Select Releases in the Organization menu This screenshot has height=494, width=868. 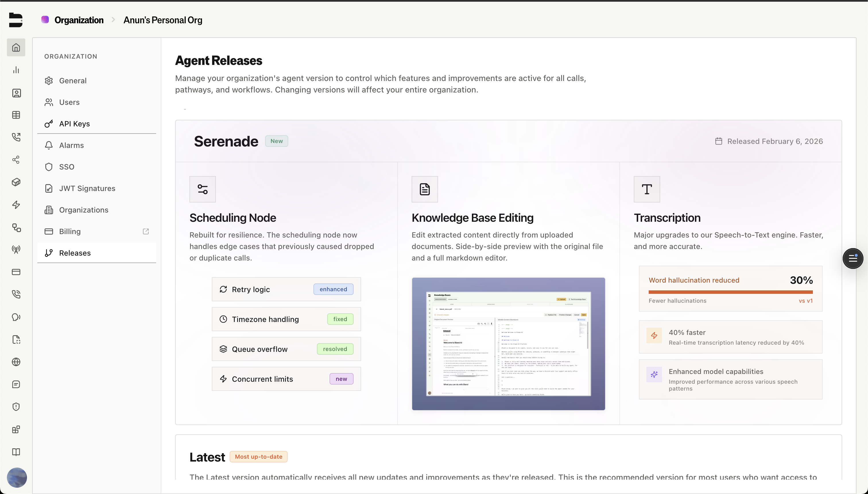75,253
